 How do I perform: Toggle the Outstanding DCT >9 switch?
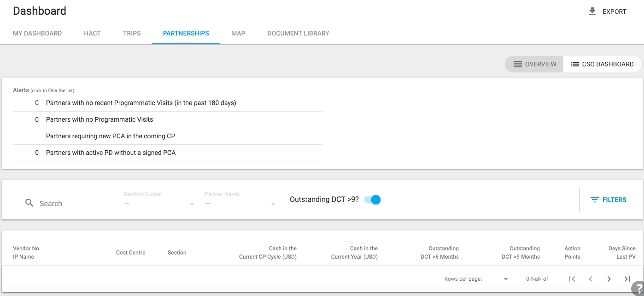[372, 200]
